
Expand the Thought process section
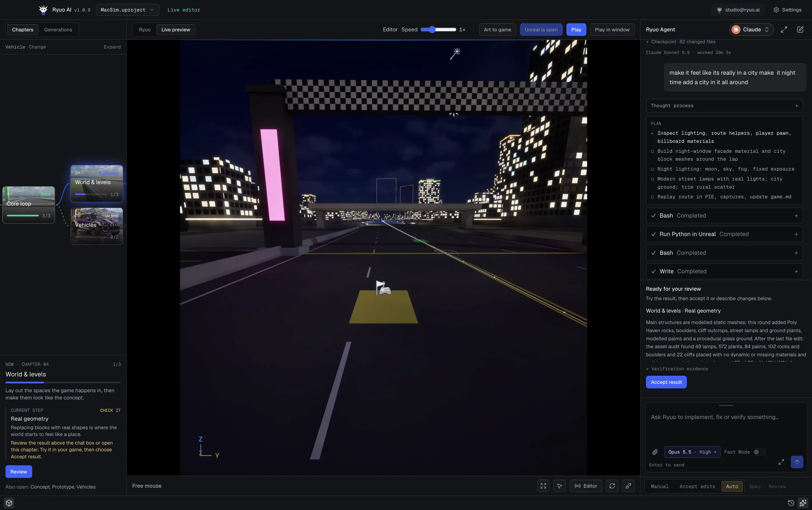[724, 106]
